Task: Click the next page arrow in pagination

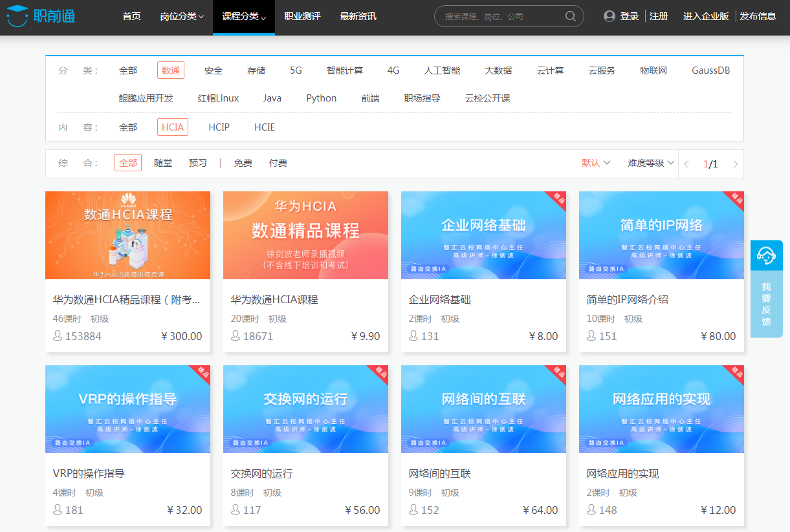Action: [x=735, y=164]
